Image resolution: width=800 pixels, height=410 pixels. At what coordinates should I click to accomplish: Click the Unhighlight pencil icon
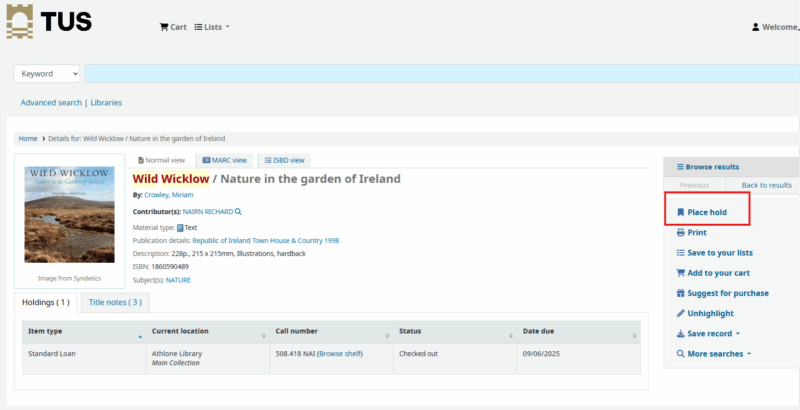[x=680, y=313]
